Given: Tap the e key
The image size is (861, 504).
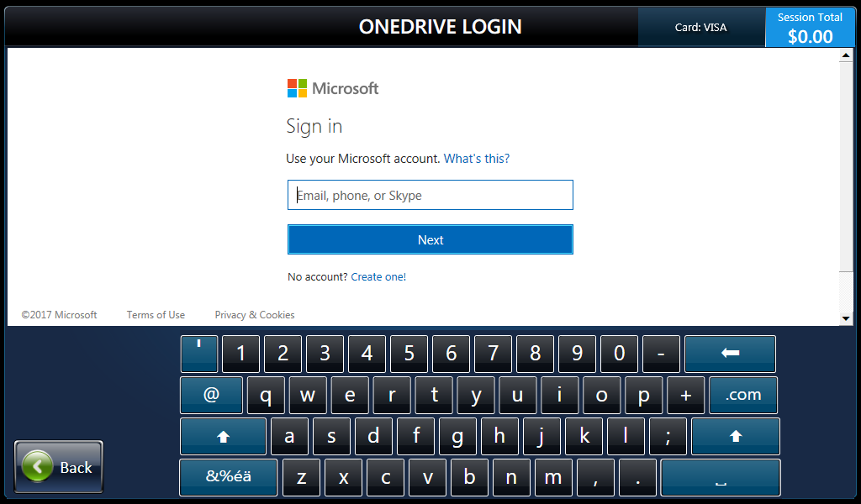Looking at the screenshot, I should pos(350,395).
